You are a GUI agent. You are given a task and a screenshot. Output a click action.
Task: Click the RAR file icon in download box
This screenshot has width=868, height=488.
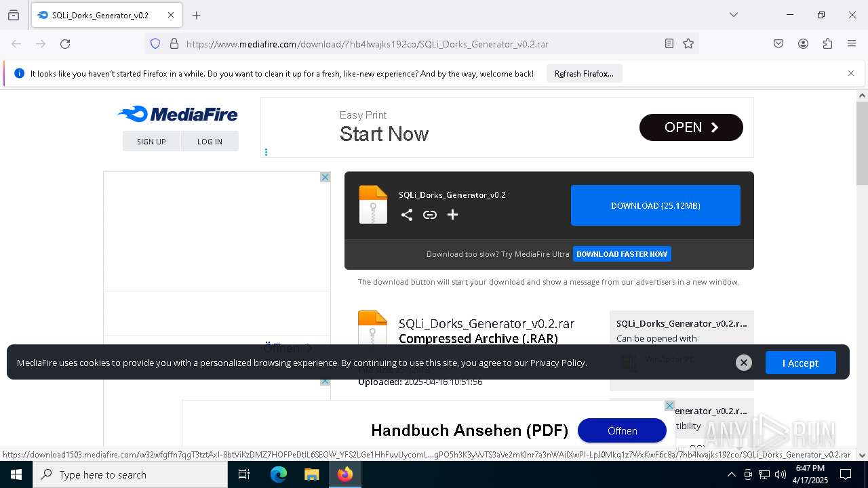point(373,205)
